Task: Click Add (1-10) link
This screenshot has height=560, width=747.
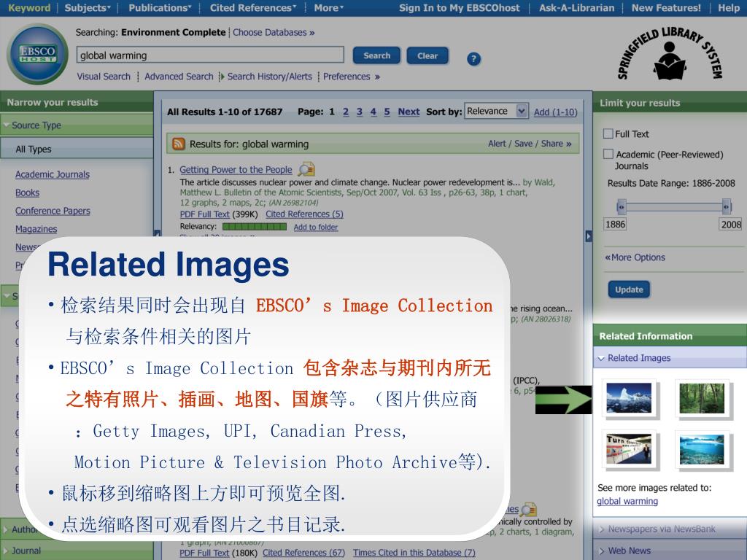Action: (x=555, y=112)
